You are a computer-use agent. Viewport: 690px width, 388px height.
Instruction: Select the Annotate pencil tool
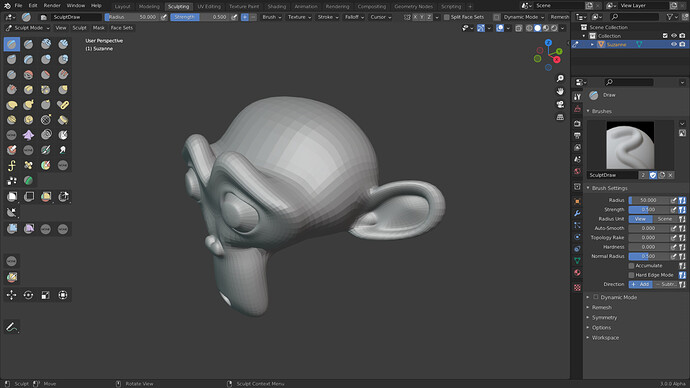tap(12, 327)
